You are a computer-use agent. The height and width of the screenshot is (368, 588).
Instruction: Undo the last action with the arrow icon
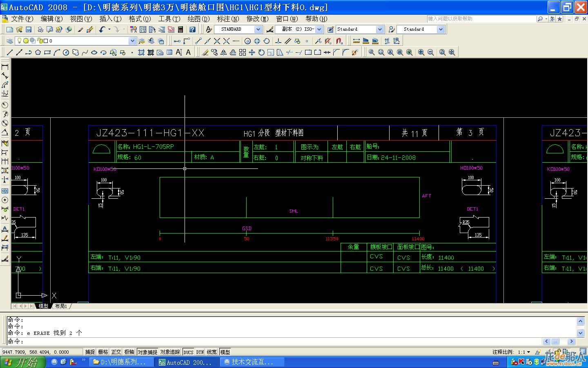click(x=102, y=29)
